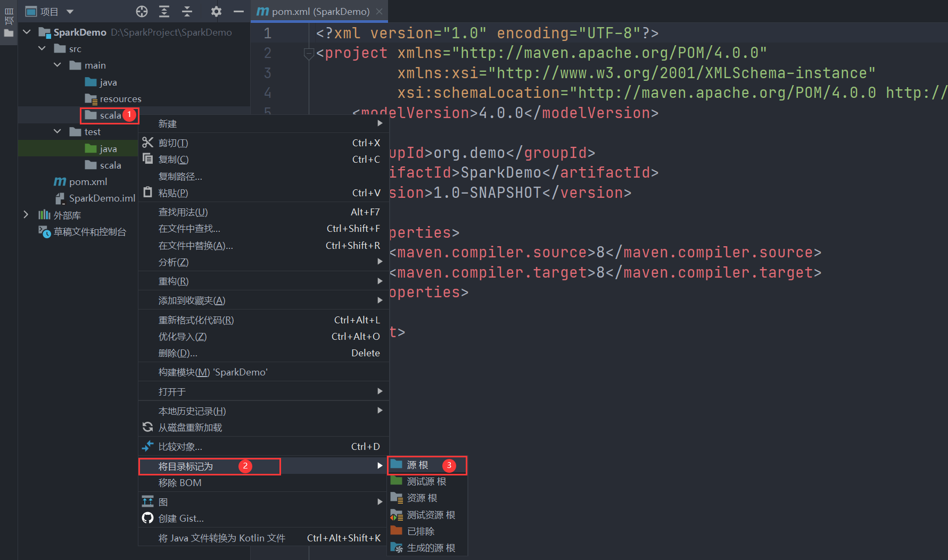
Task: Select the resources folder
Action: pos(113,98)
